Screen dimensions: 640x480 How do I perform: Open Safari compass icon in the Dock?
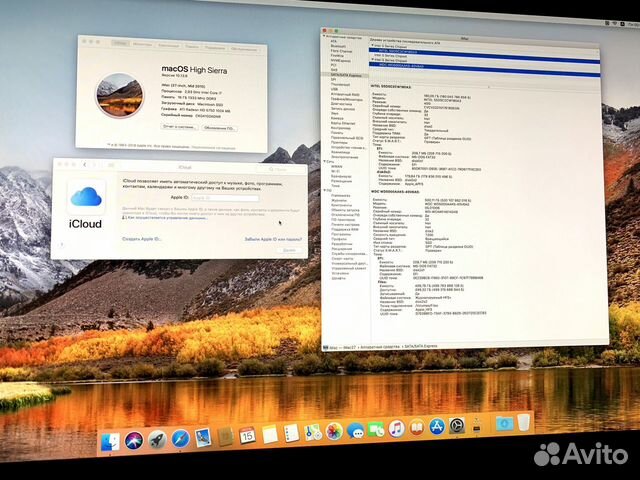point(180,439)
